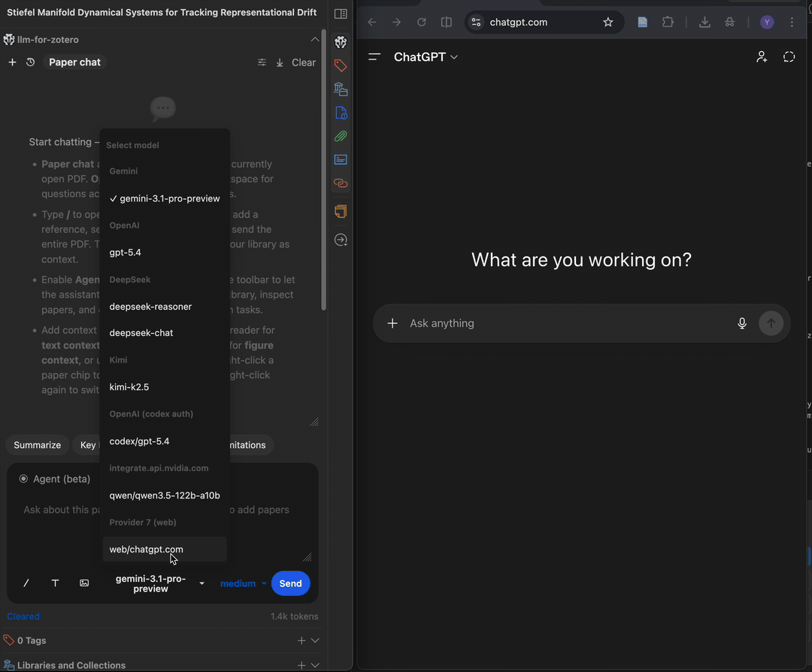Image resolution: width=812 pixels, height=672 pixels.
Task: Click the microphone dictate icon in ChatGPT
Action: [x=742, y=323]
